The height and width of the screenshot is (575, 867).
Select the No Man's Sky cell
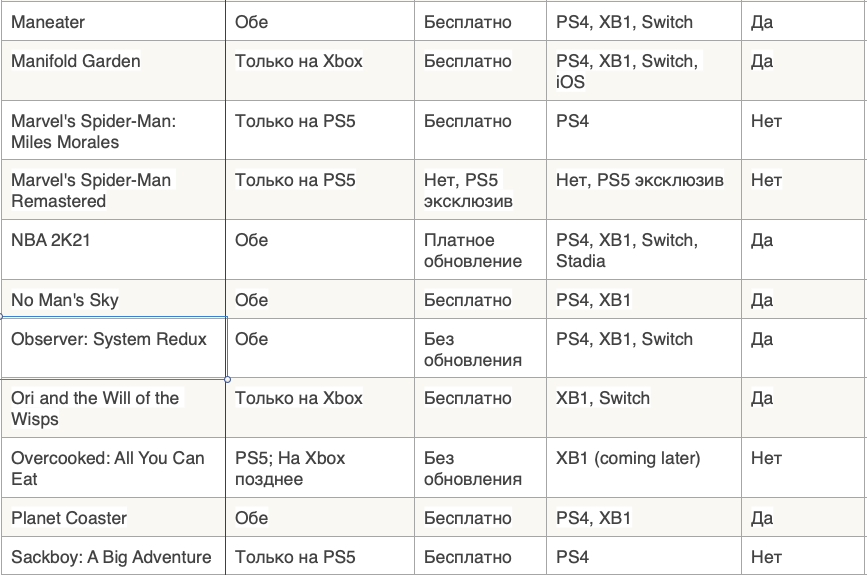click(64, 300)
